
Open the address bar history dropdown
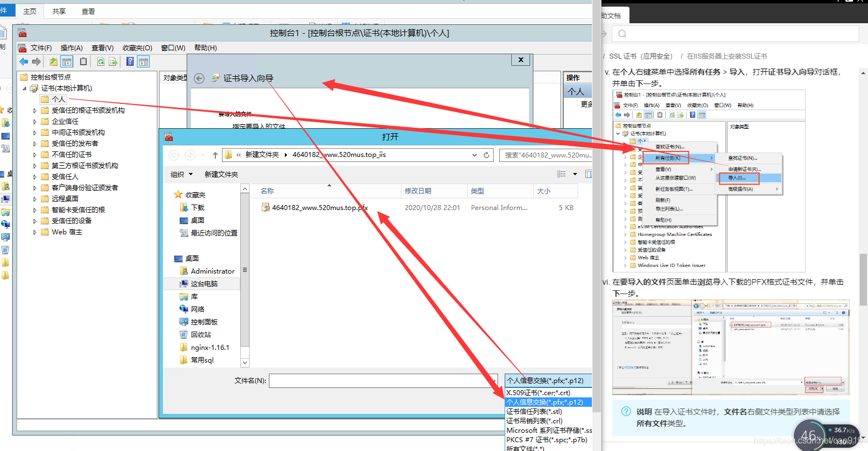474,155
